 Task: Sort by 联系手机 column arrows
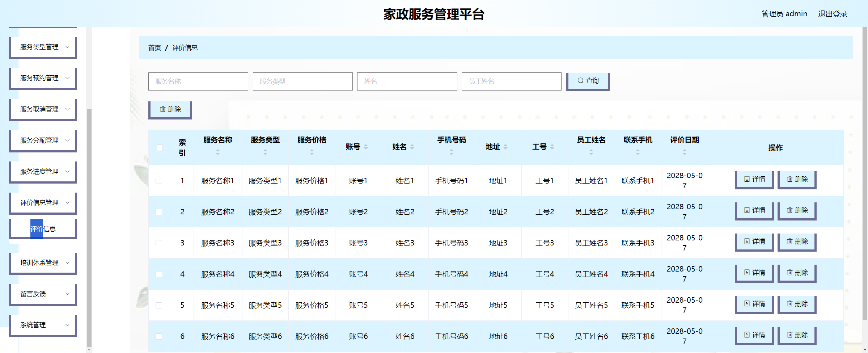[x=638, y=152]
